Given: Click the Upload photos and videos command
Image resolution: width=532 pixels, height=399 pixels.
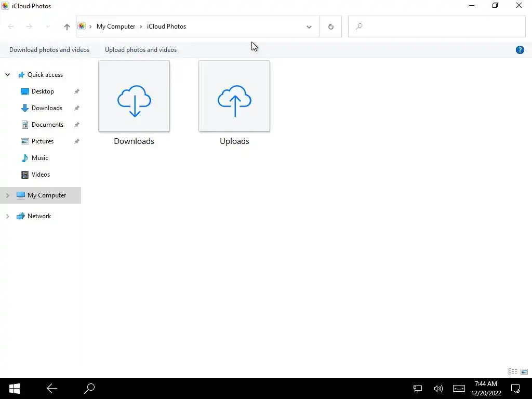Looking at the screenshot, I should click(141, 50).
